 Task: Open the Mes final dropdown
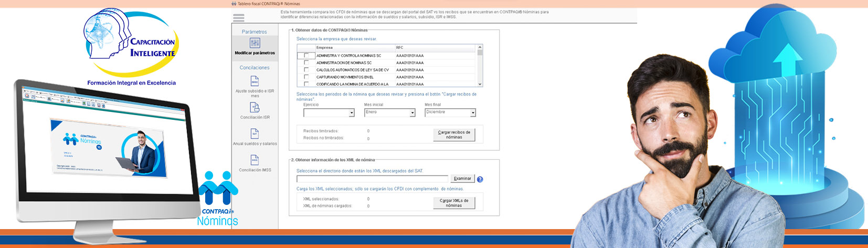point(472,113)
